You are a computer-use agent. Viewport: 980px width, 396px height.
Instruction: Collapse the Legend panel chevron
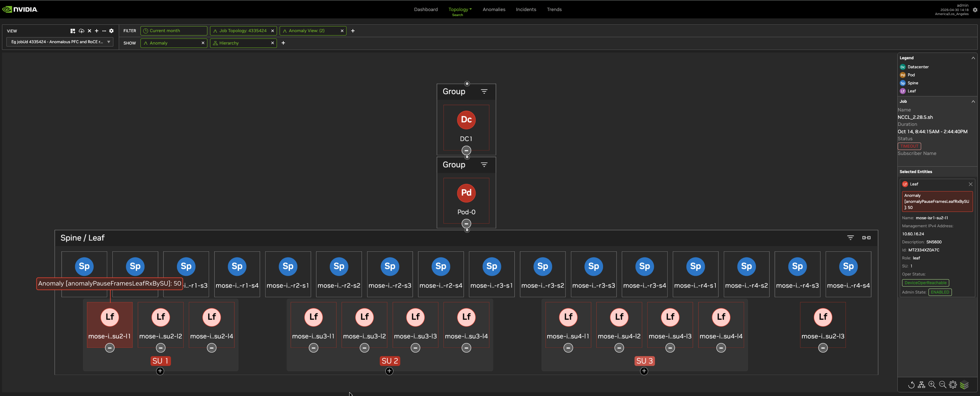click(973, 58)
